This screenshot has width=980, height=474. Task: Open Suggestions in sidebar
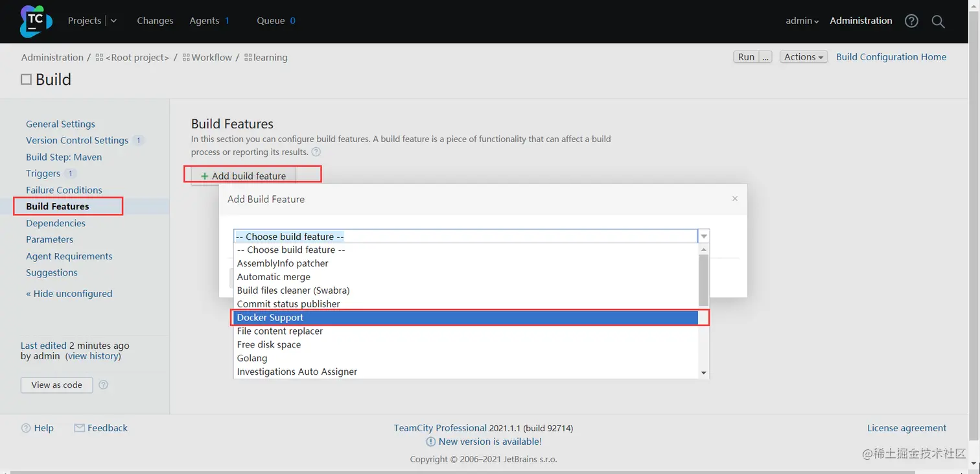click(52, 272)
